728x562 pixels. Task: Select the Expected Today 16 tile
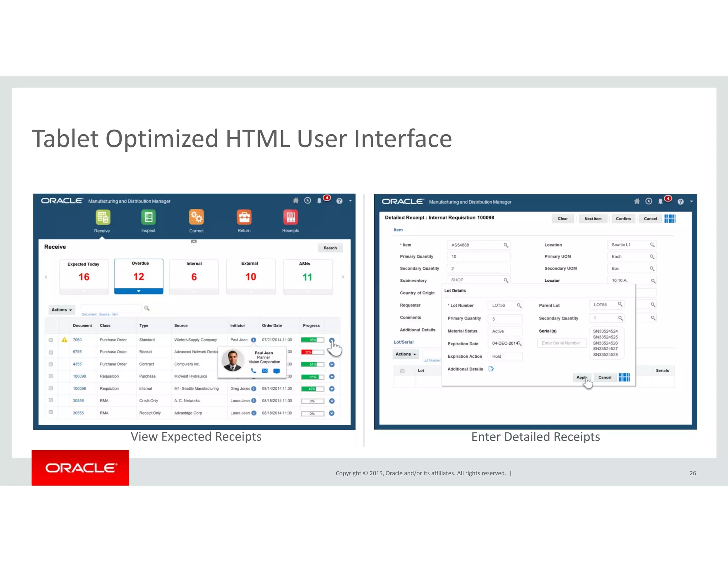[84, 277]
